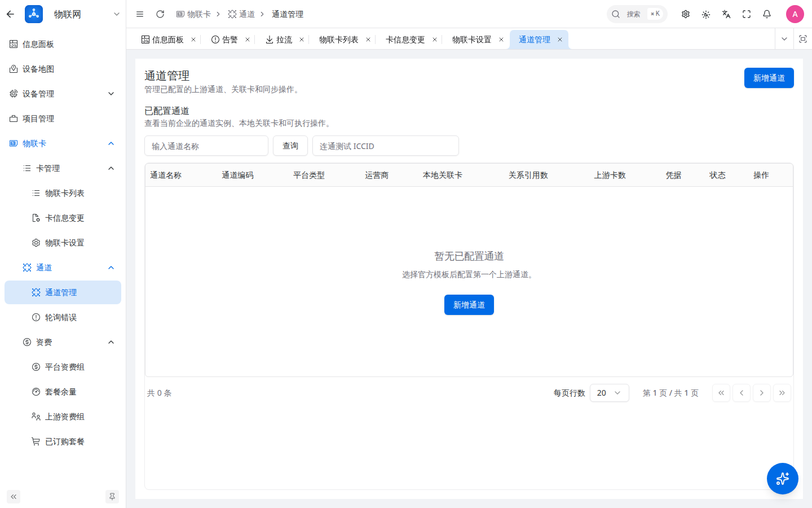Focus the 连通测试 ICCID input field
Viewport: 812px width, 508px height.
(x=386, y=146)
